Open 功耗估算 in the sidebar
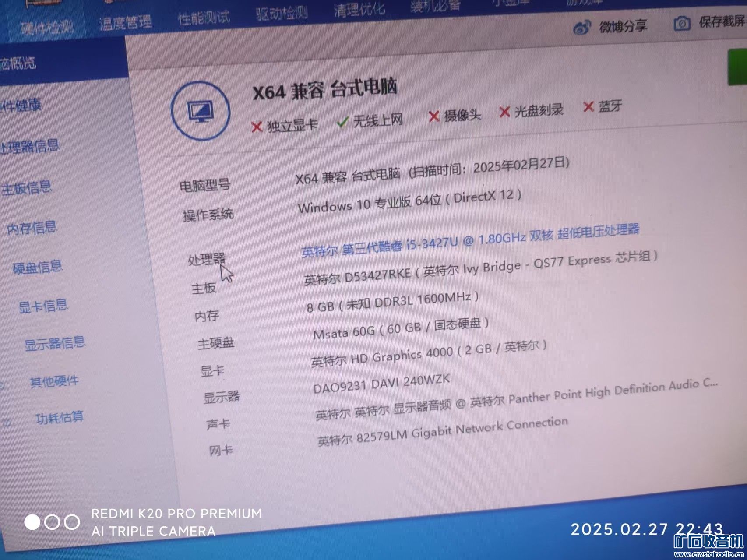The image size is (747, 560). 60,418
